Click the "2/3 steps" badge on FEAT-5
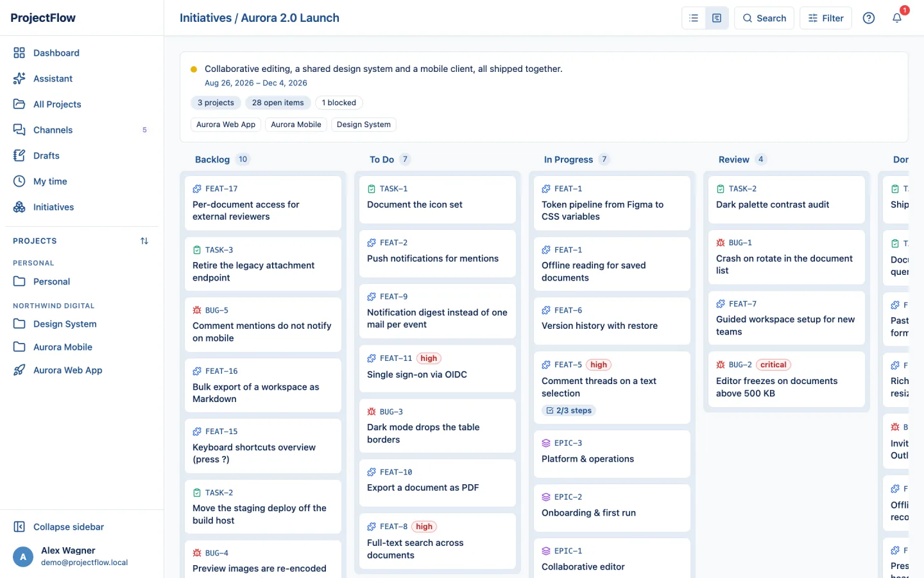This screenshot has width=924, height=578. point(569,410)
